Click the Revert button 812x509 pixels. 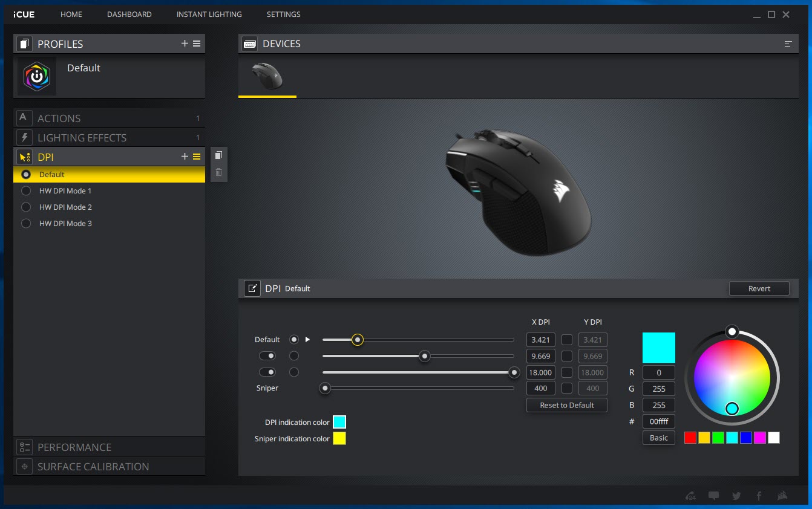pos(759,288)
